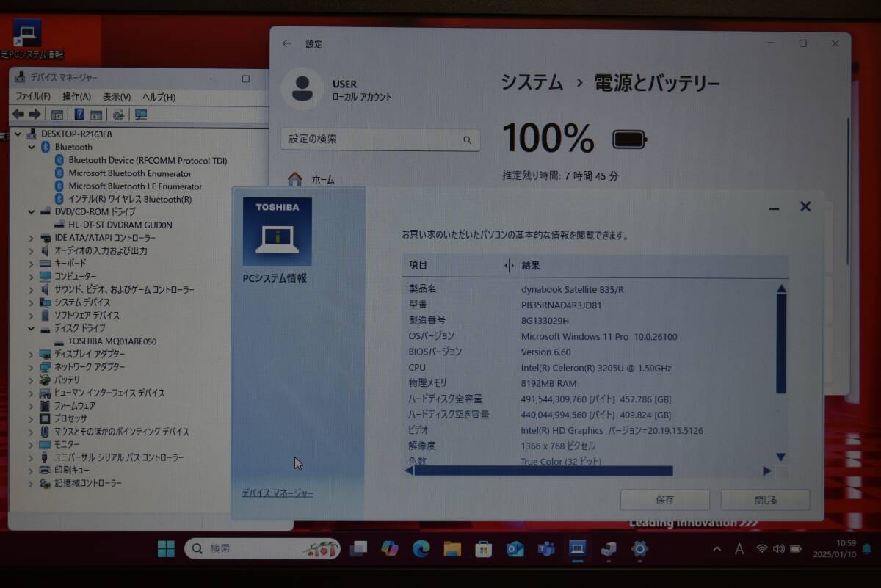Expand IDE ATA/ATAPI コントローラー
The height and width of the screenshot is (588, 881).
tap(31, 238)
